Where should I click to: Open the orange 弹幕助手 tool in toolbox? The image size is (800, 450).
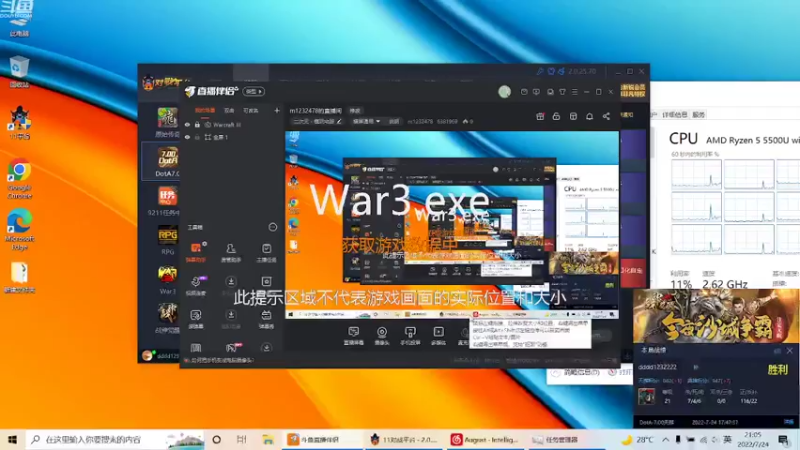195,252
